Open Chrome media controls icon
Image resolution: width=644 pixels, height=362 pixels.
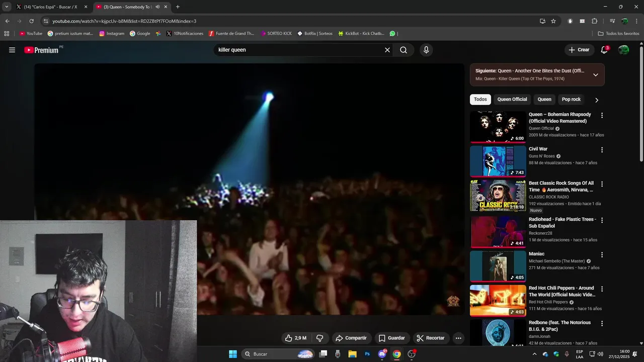(x=612, y=21)
